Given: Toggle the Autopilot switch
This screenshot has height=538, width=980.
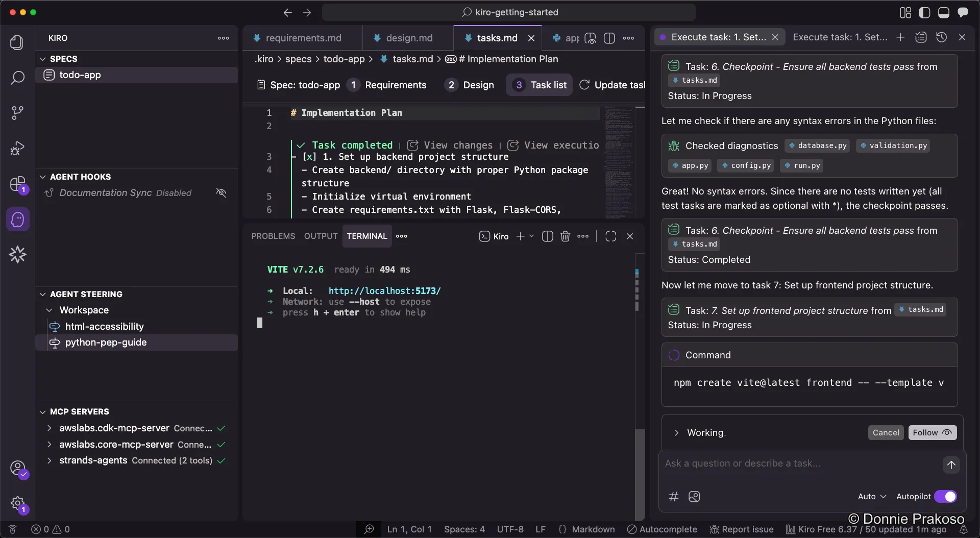Looking at the screenshot, I should click(945, 497).
